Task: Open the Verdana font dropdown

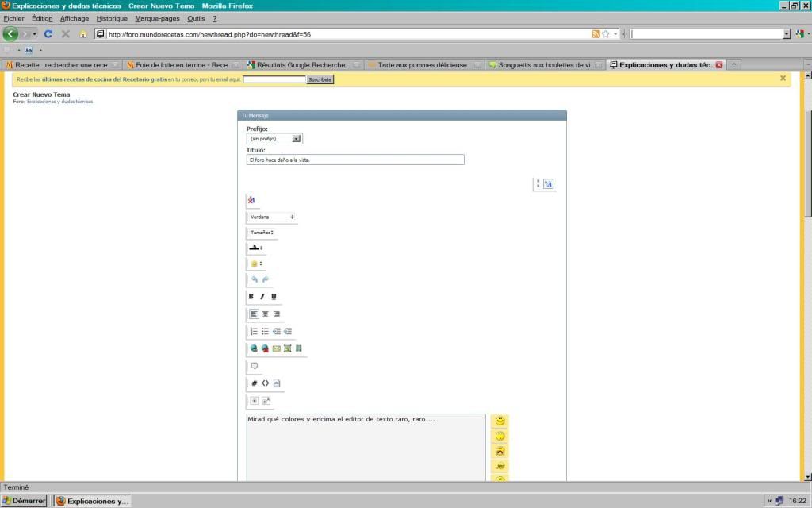Action: pyautogui.click(x=271, y=217)
